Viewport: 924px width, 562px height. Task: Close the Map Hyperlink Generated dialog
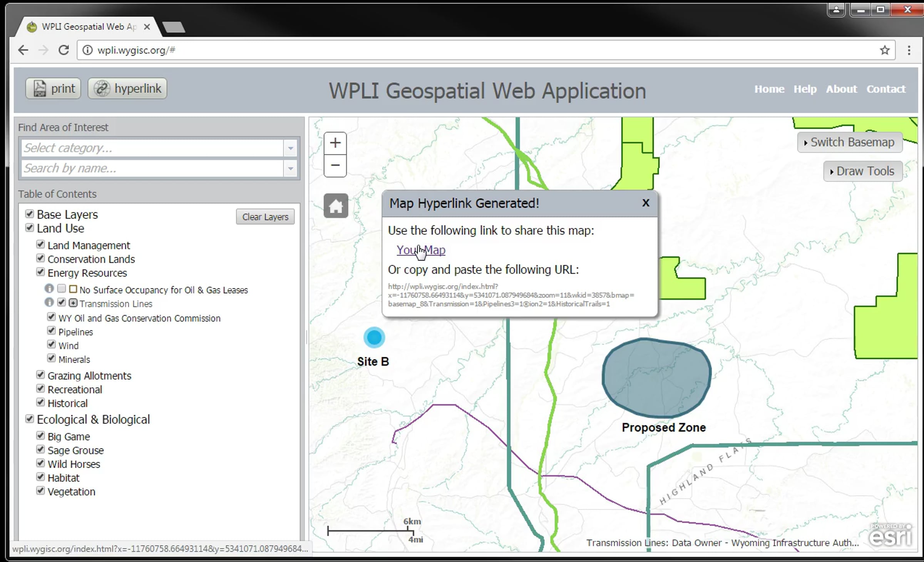(x=646, y=203)
